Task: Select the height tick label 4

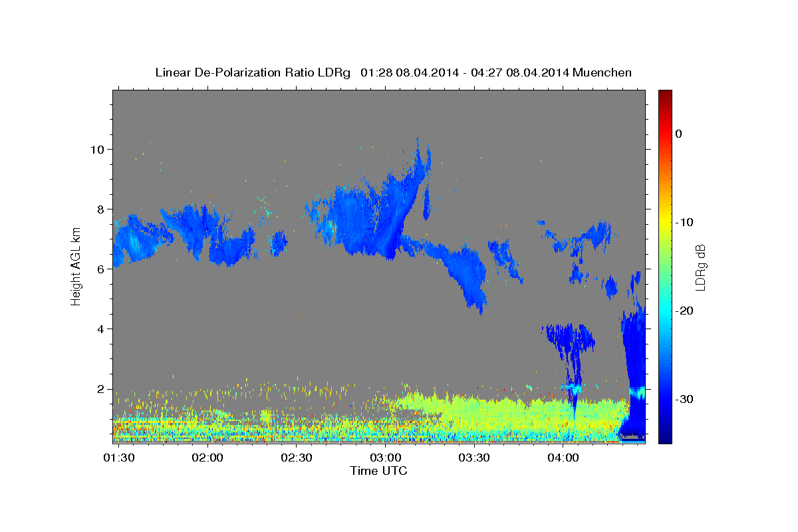Action: coord(100,329)
